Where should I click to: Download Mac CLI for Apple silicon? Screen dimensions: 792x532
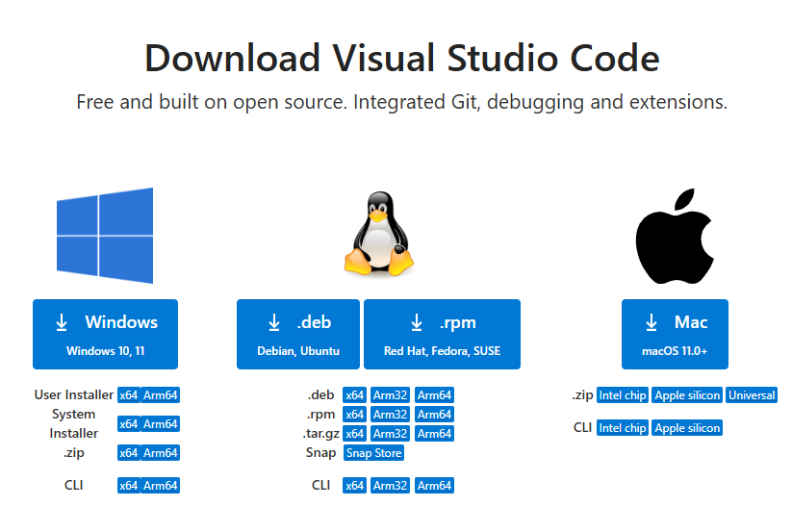pyautogui.click(x=687, y=428)
